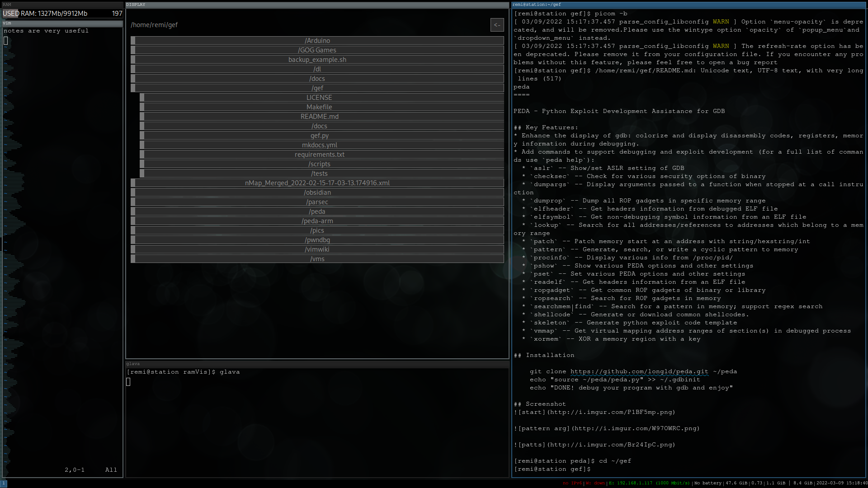The image size is (868, 488).
Task: Click the /home/remi/gef path label
Action: [x=154, y=25]
